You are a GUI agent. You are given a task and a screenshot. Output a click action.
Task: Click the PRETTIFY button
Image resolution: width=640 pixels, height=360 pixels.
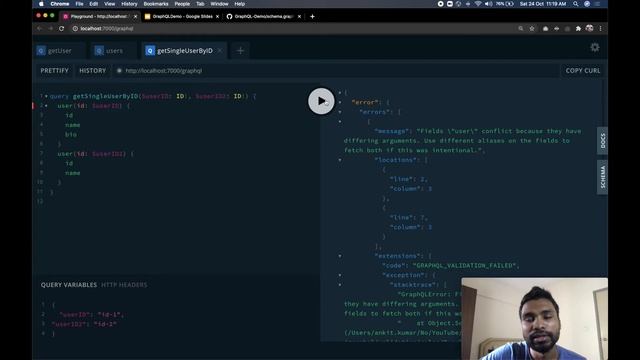pos(54,71)
